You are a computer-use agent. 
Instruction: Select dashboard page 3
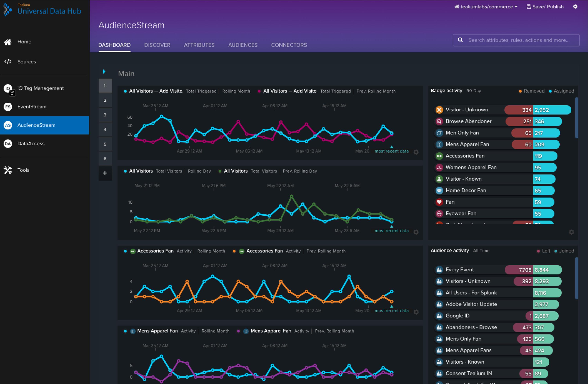105,115
